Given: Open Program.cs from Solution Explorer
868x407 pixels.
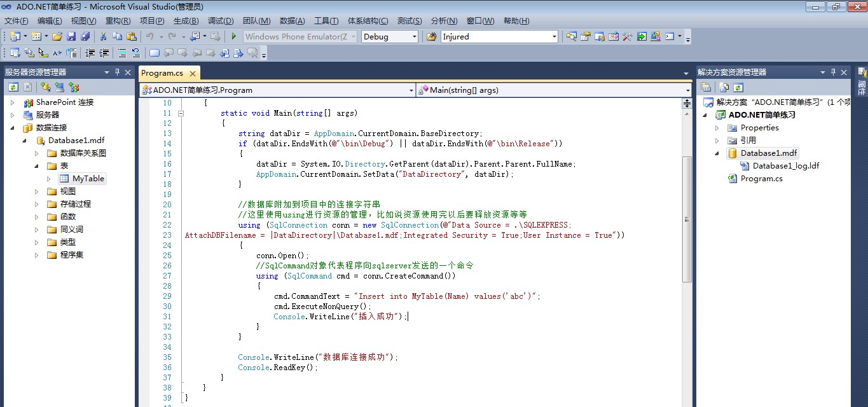Looking at the screenshot, I should click(x=761, y=179).
